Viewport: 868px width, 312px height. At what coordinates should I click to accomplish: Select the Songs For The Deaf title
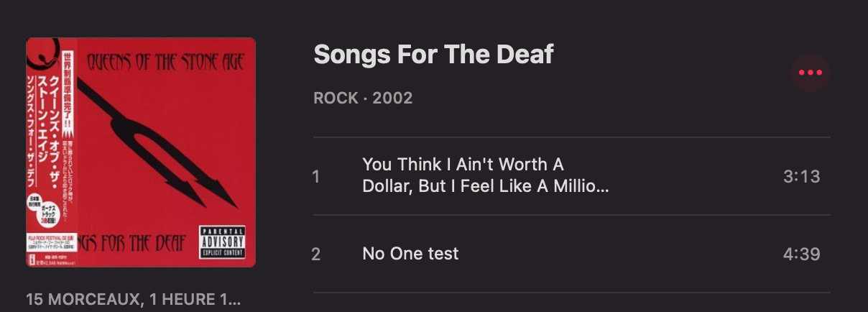pos(434,55)
